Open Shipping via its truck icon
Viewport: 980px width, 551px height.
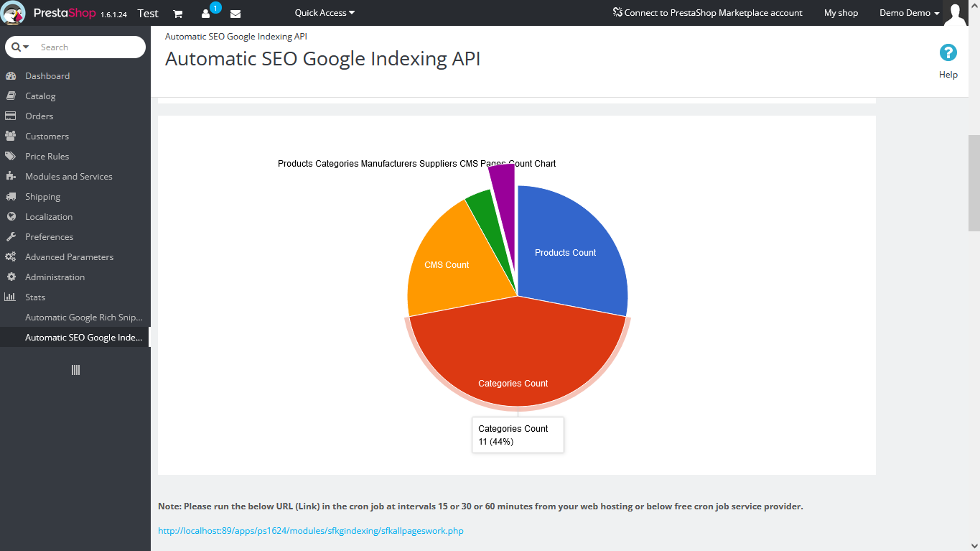click(x=11, y=196)
